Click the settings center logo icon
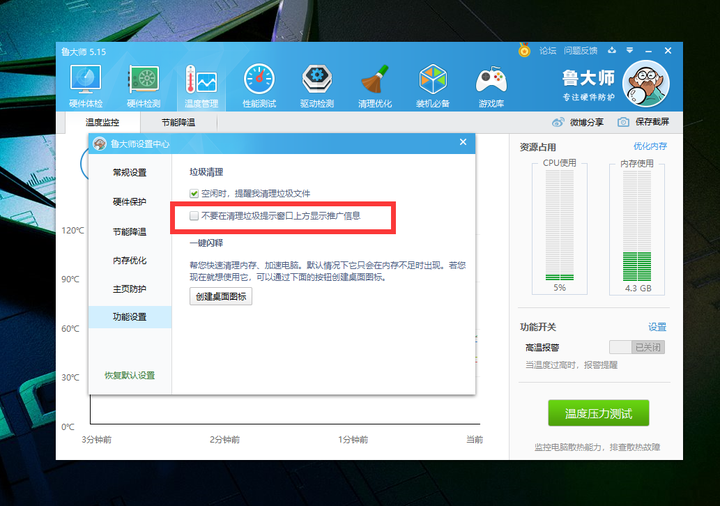Image resolution: width=720 pixels, height=506 pixels. click(x=100, y=144)
